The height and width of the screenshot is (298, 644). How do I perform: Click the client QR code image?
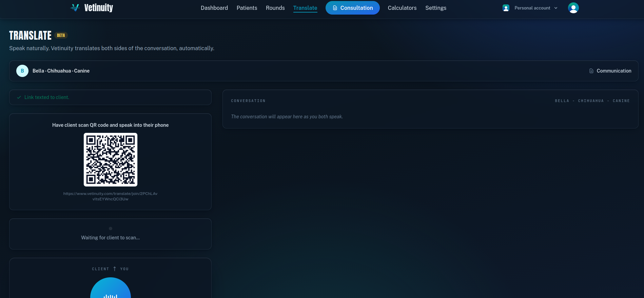(x=111, y=160)
